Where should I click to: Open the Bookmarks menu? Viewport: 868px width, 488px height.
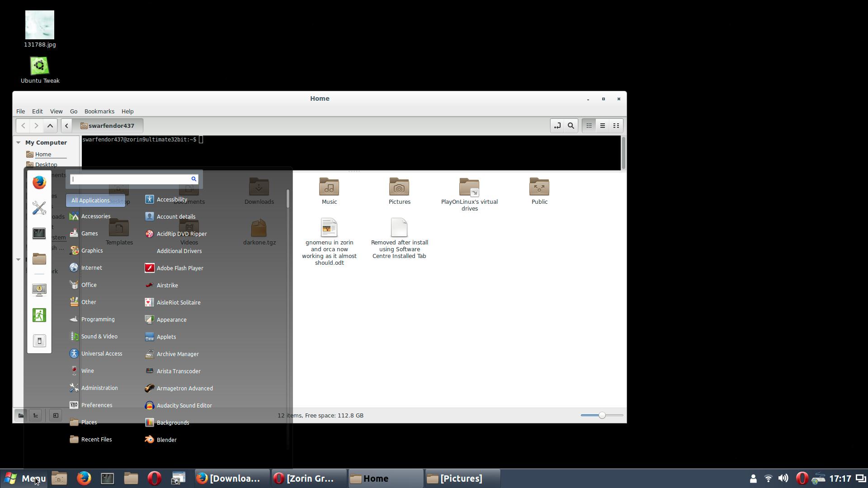tap(99, 111)
